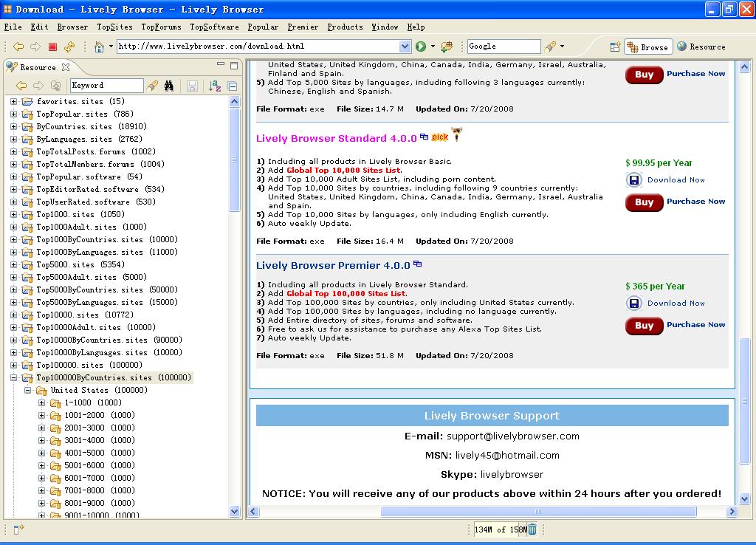756x545 pixels.
Task: Open the TopSoftware menu
Action: coord(214,27)
